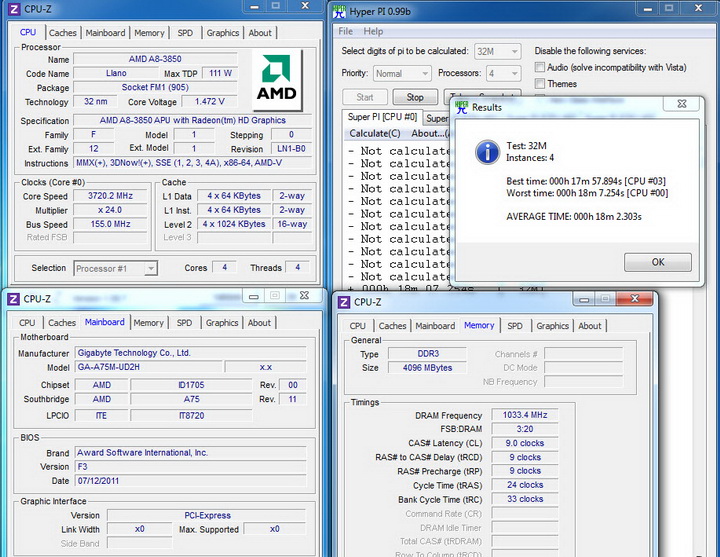Click the Bus Speed 155.0 MHz value

110,225
